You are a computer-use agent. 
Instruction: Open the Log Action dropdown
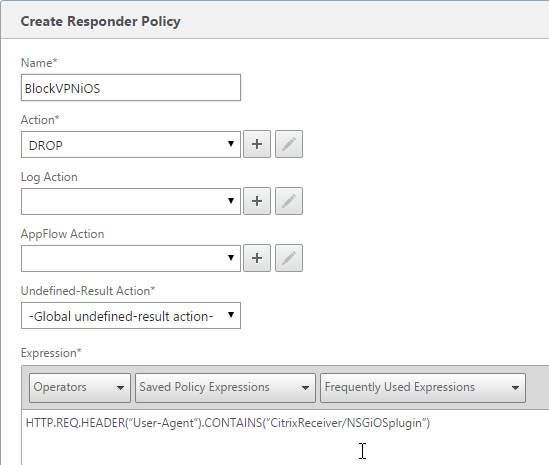click(x=131, y=201)
